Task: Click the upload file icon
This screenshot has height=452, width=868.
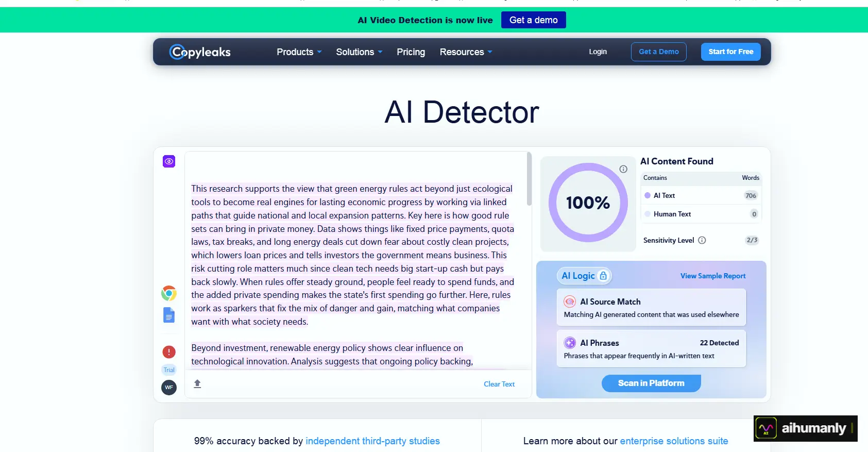Action: [x=197, y=384]
